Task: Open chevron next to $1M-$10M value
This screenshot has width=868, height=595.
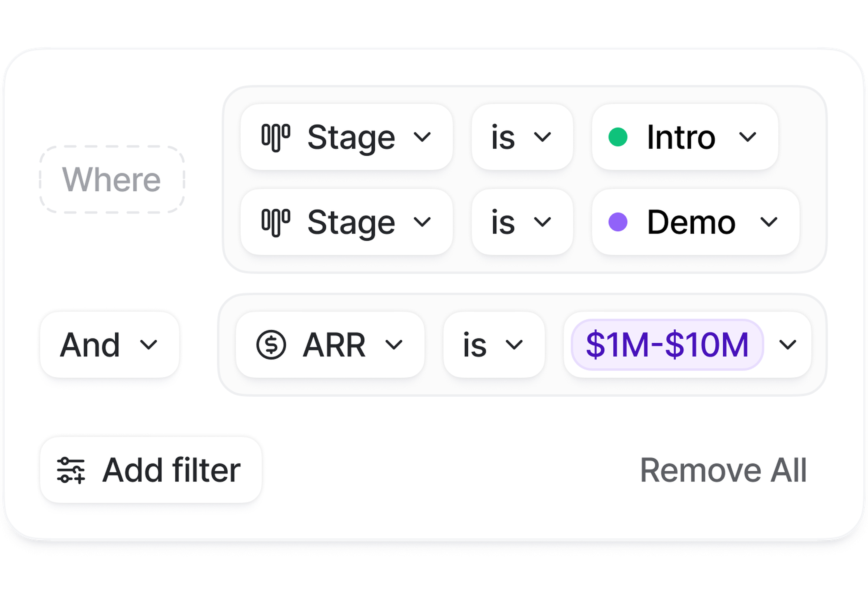Action: click(x=788, y=345)
